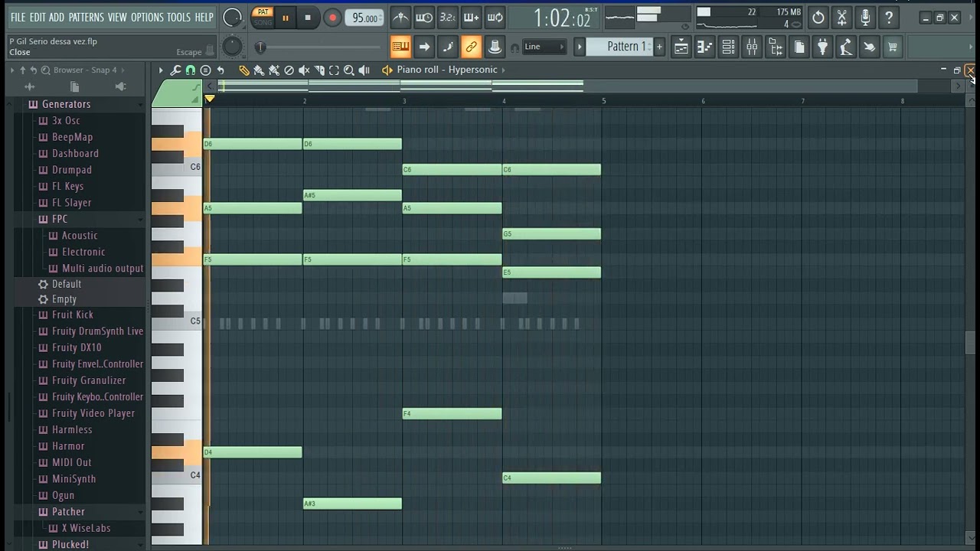Open the Line snap dropdown
The image size is (980, 551).
pyautogui.click(x=544, y=47)
